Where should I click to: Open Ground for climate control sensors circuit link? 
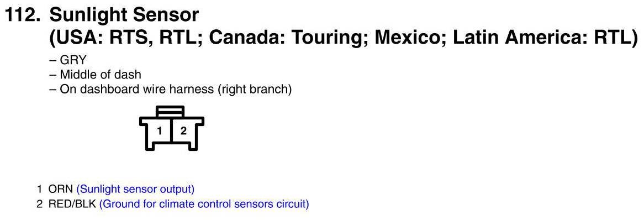point(204,204)
